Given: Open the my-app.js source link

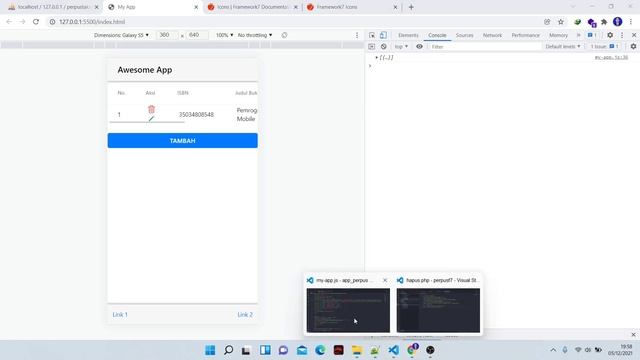Looking at the screenshot, I should tap(611, 58).
